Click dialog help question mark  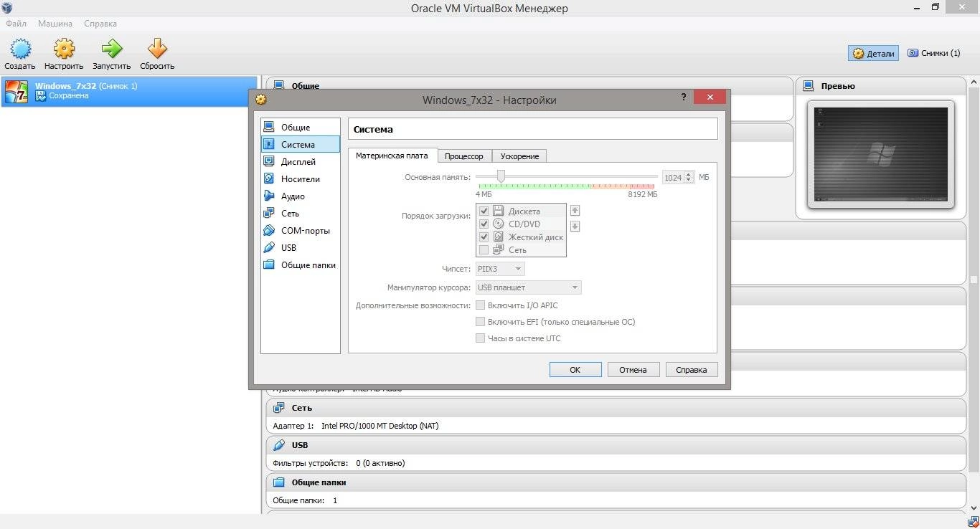[x=683, y=97]
